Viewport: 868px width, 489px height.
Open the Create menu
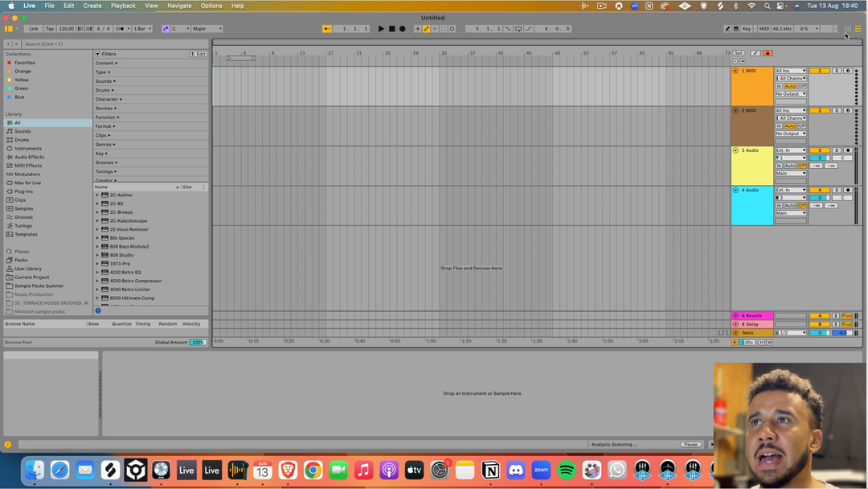(x=92, y=6)
